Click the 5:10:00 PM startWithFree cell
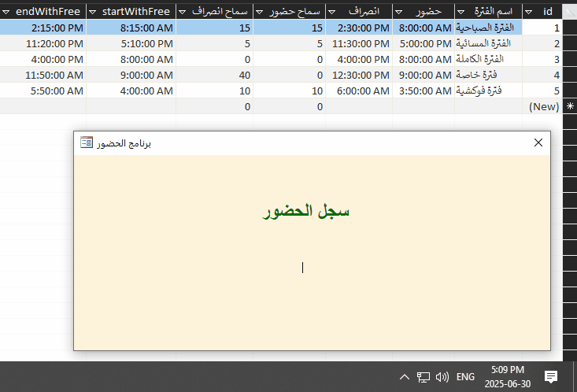 [x=131, y=43]
